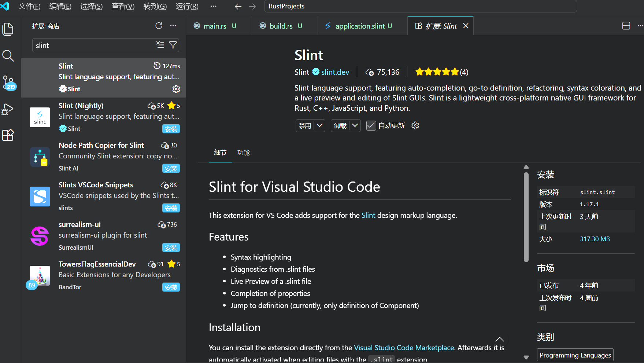The height and width of the screenshot is (363, 644).
Task: Open the Search view in the activity bar
Action: (8, 56)
